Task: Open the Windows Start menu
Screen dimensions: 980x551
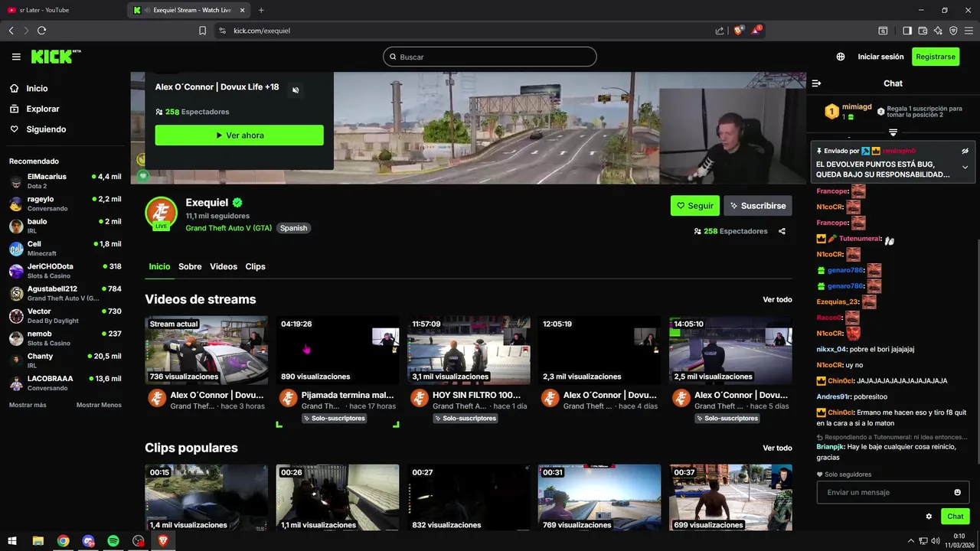Action: tap(12, 541)
